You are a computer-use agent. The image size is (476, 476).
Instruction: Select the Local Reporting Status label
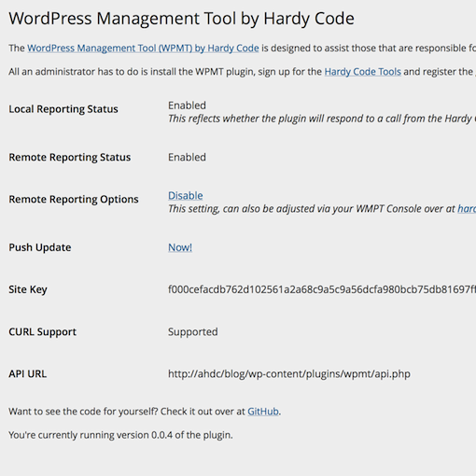tap(63, 109)
